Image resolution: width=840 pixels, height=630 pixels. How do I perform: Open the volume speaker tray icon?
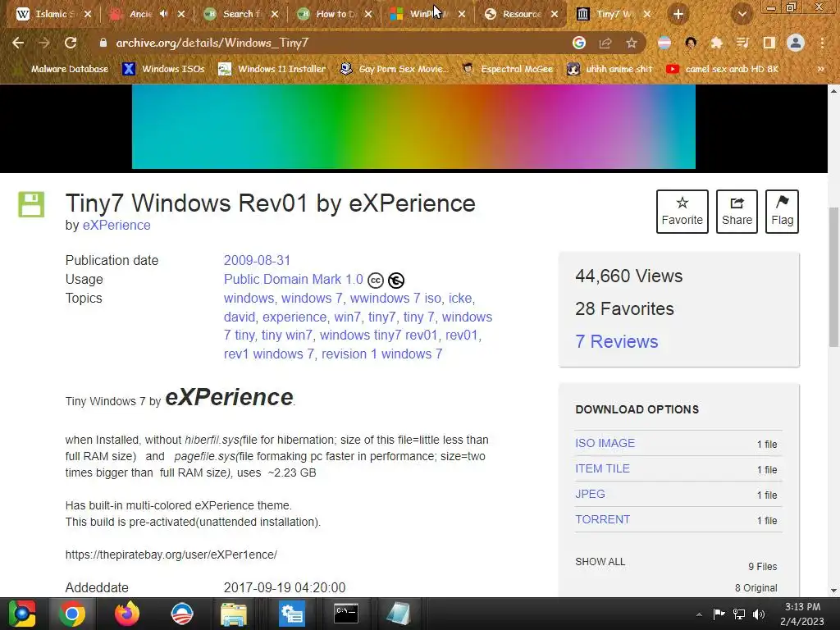coord(759,614)
